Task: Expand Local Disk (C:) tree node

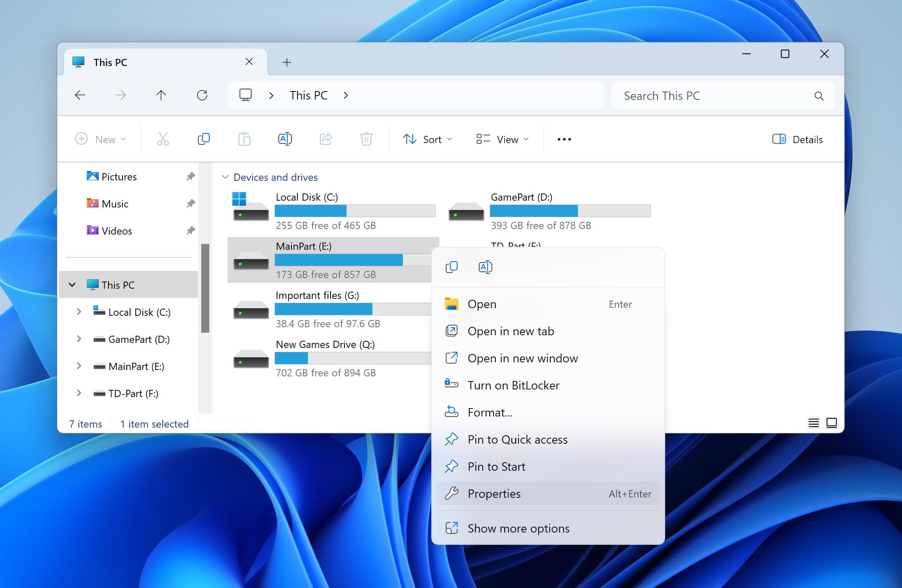Action: pos(79,312)
